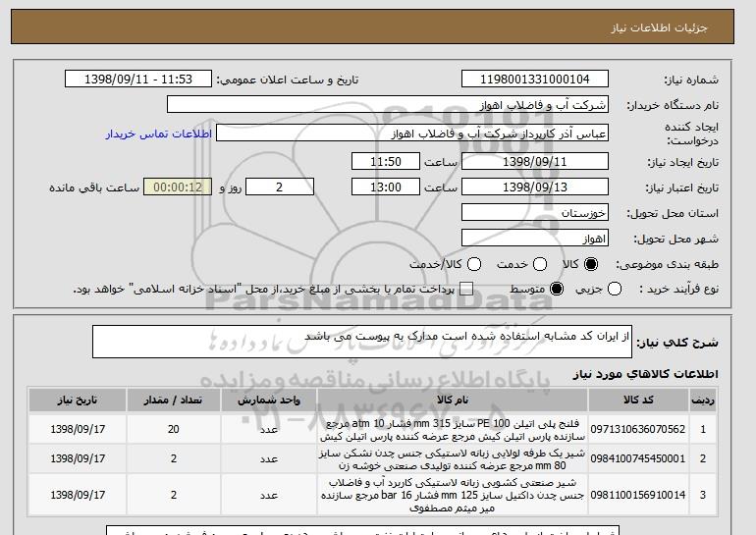Click the کد کالا column header

[x=638, y=401]
